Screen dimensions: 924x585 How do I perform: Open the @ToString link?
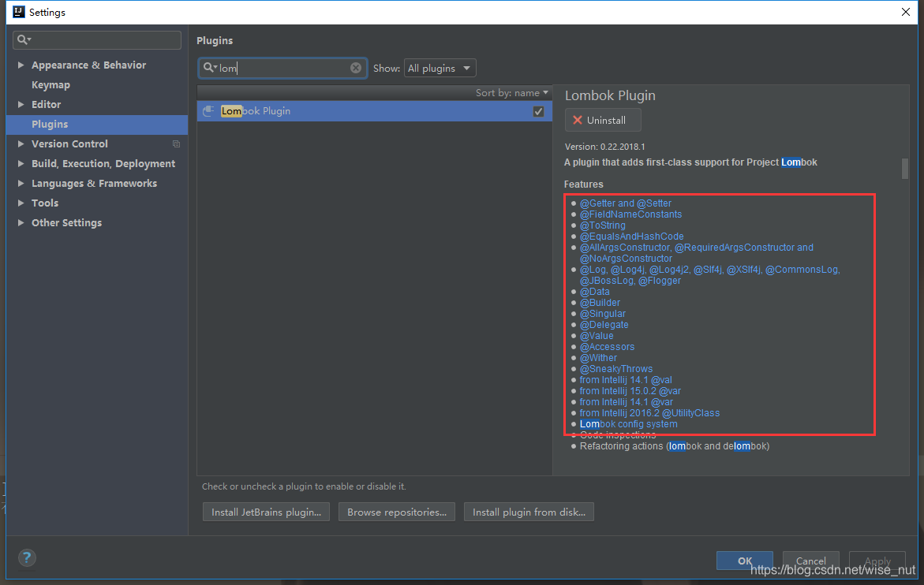(602, 225)
